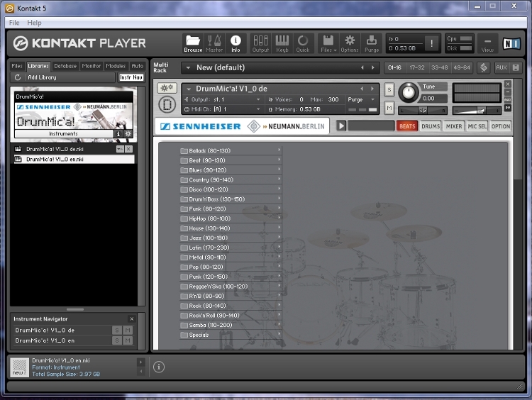
Task: Select DrumMic'a V1_0 en.nki in library
Action: click(x=74, y=159)
